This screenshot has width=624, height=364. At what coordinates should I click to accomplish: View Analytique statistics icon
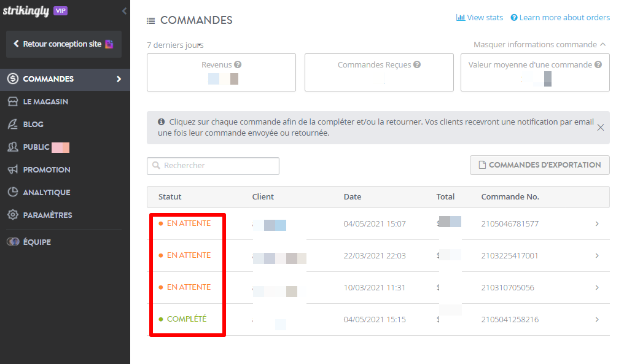(x=14, y=192)
